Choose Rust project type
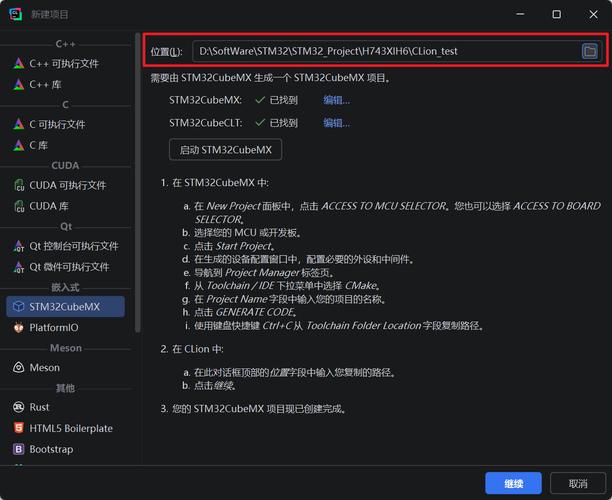 pos(66,407)
